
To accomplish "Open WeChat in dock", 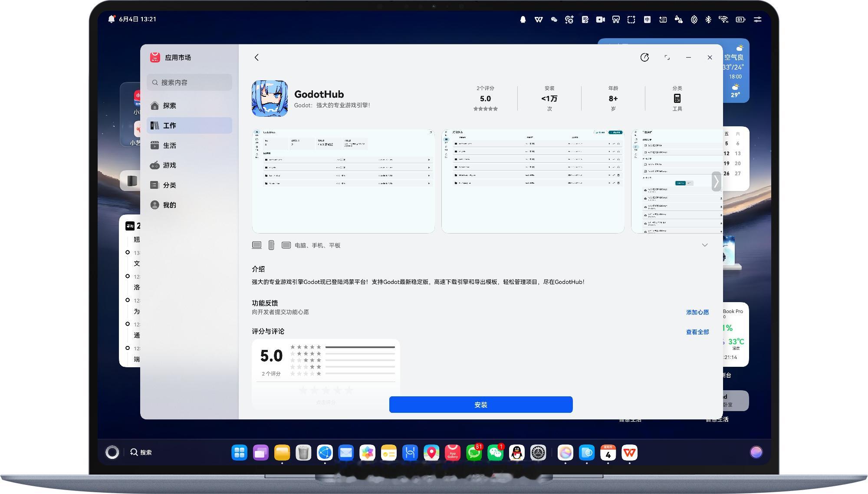I will click(496, 453).
